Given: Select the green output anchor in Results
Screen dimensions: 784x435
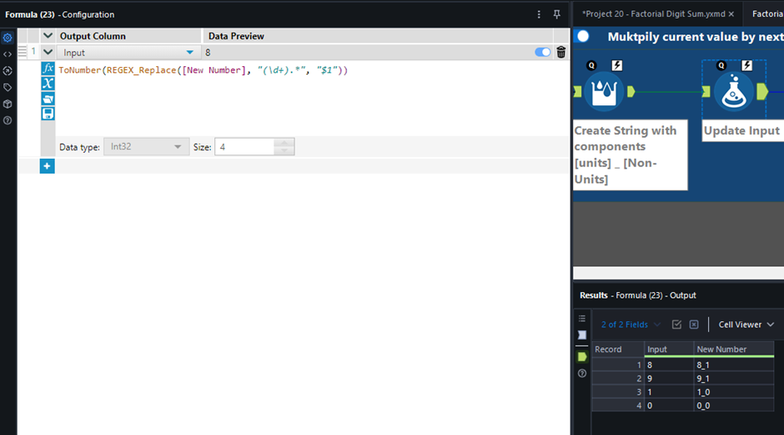Looking at the screenshot, I should pyautogui.click(x=582, y=356).
